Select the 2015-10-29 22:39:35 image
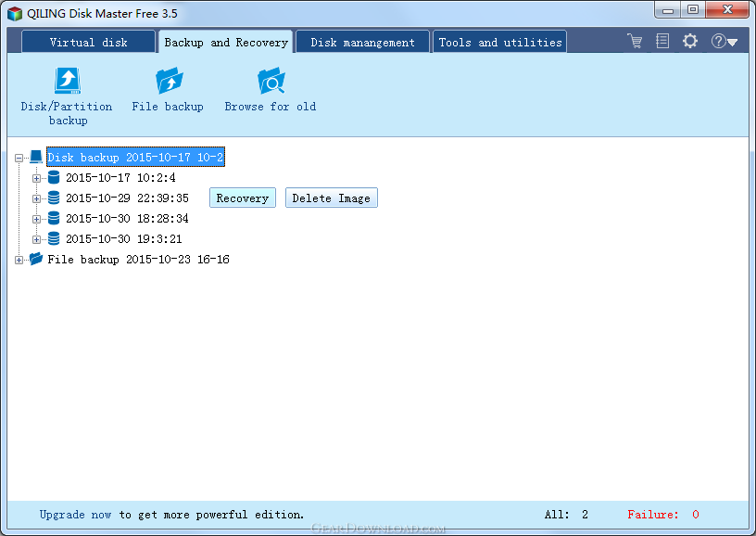 pos(127,198)
